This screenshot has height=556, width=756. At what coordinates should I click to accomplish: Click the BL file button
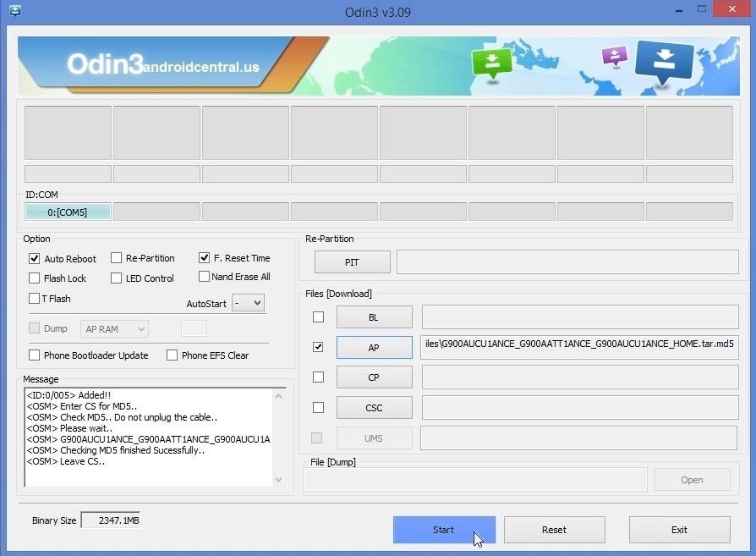coord(374,317)
